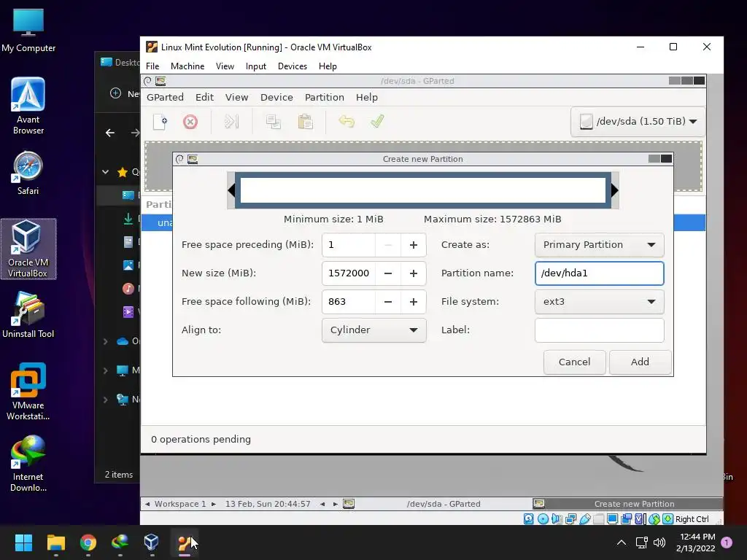This screenshot has width=747, height=560.
Task: Open the File system ext3 dropdown
Action: click(600, 301)
